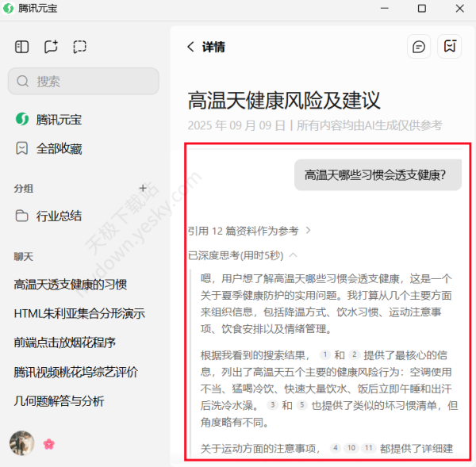476x467 pixels.
Task: Open 全部收藏 in the sidebar
Action: click(58, 148)
